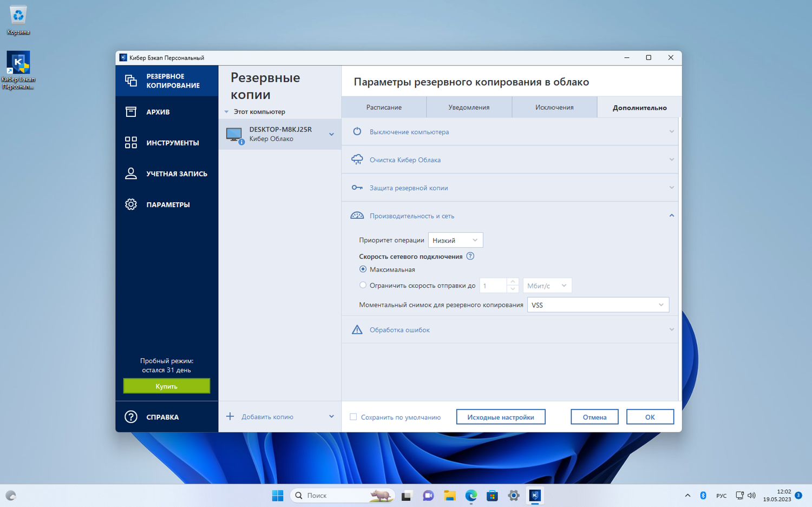
Task: Collapse the This computer group
Action: tap(227, 111)
